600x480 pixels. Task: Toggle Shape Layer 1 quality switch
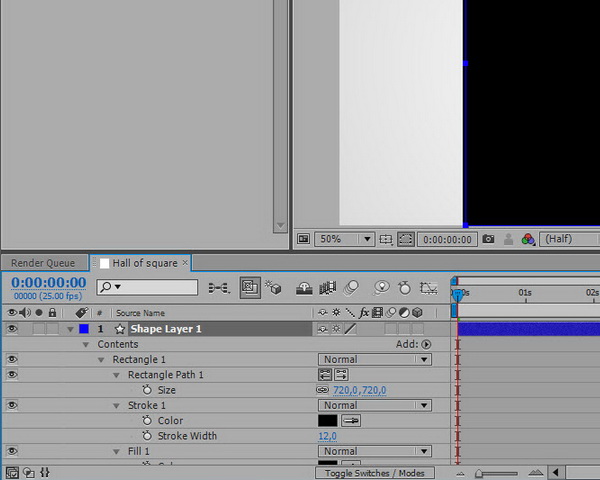350,329
